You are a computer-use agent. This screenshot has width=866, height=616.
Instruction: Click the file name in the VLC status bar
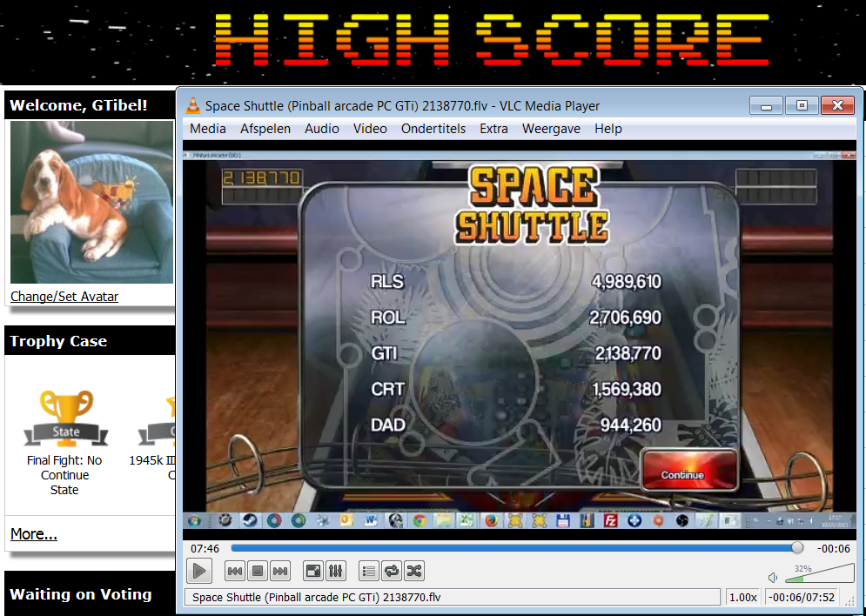(x=317, y=597)
